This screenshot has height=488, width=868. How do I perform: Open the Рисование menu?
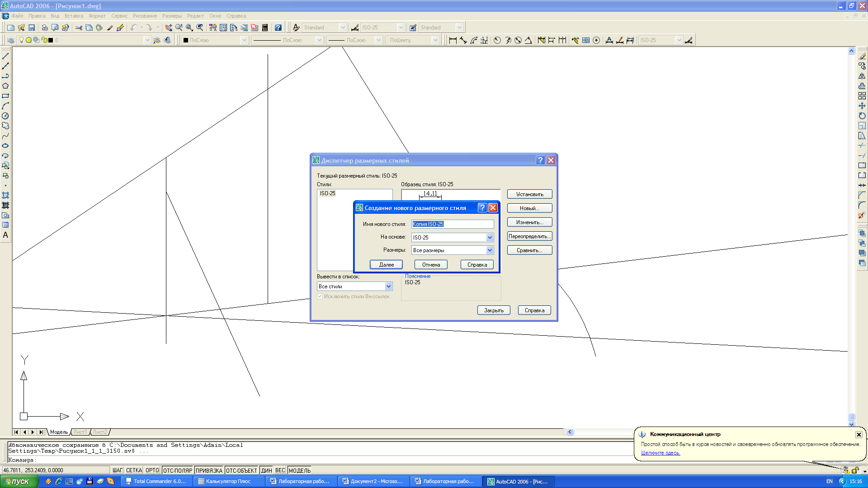click(x=145, y=16)
